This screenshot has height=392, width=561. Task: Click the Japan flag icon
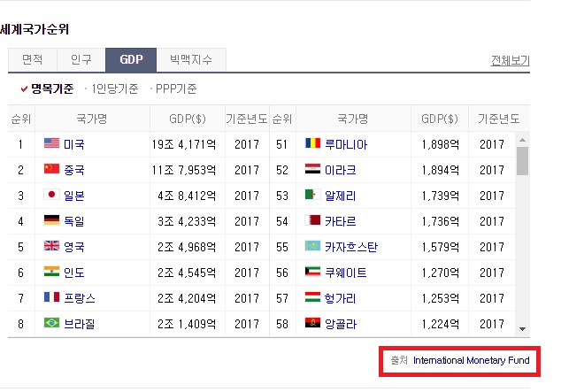click(51, 196)
